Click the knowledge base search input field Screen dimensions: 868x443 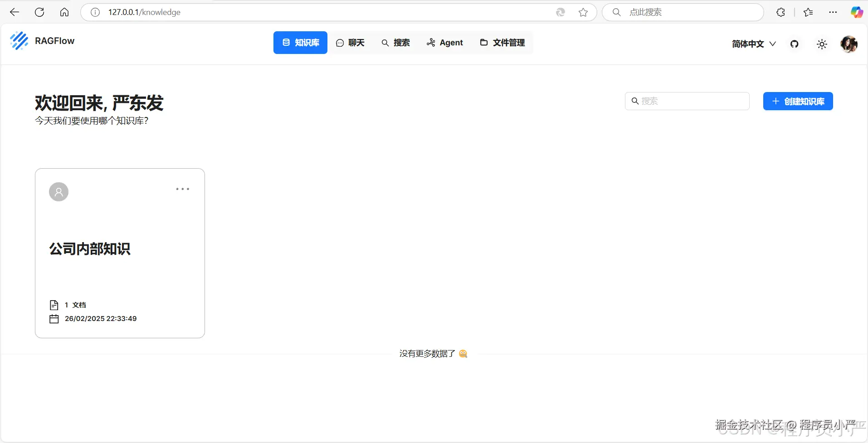[687, 101]
